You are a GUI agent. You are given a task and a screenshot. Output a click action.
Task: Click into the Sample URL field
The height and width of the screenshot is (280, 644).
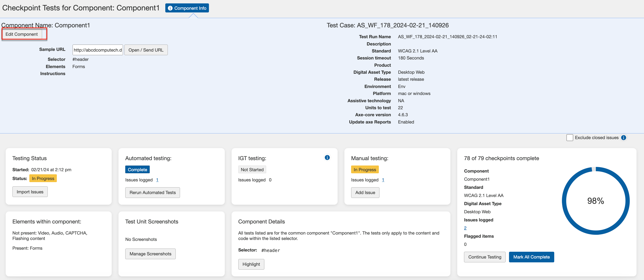point(97,50)
